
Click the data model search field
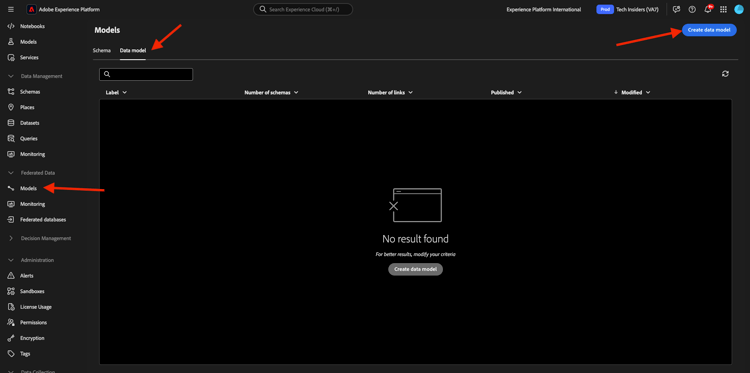point(146,74)
